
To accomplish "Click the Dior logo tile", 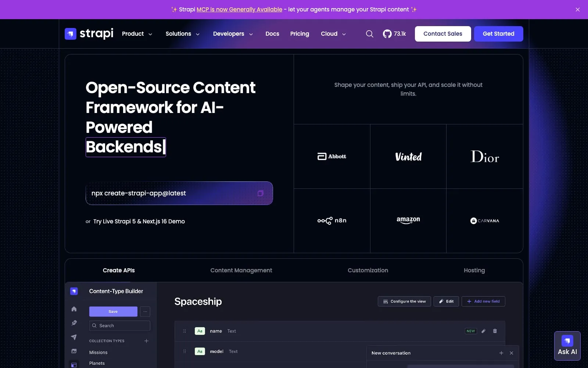I will pyautogui.click(x=485, y=156).
